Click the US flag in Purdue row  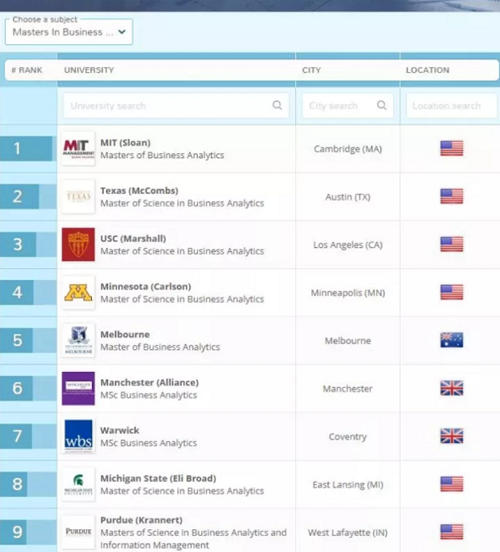pyautogui.click(x=452, y=532)
